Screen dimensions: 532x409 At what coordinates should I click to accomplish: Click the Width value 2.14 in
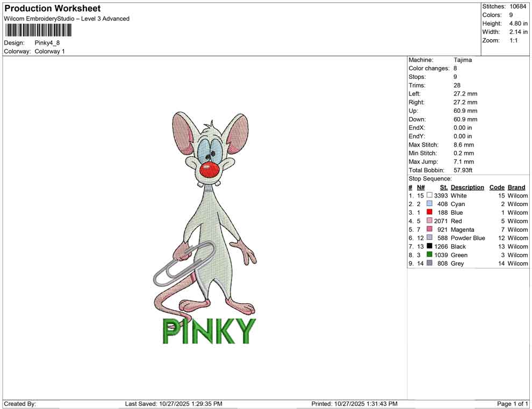(x=518, y=32)
